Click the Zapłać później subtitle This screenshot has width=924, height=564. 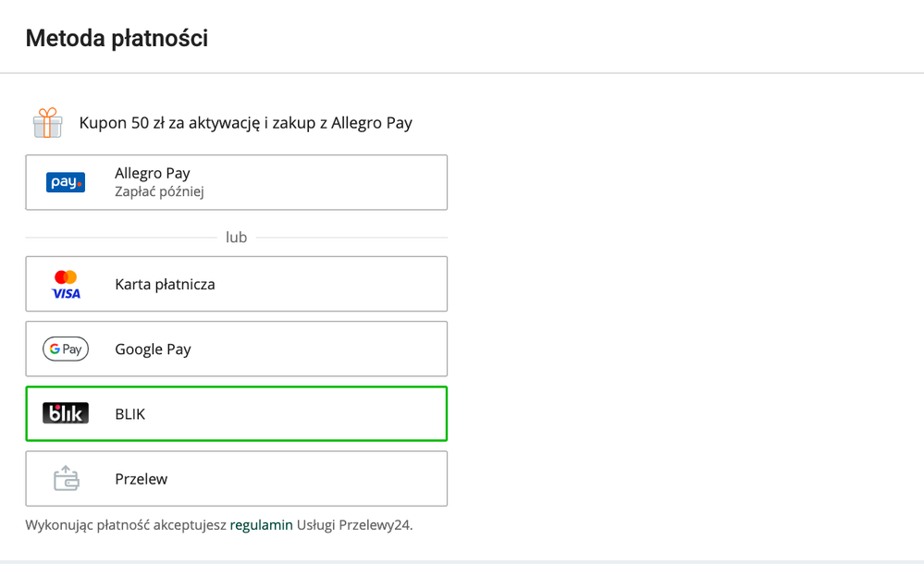(159, 192)
